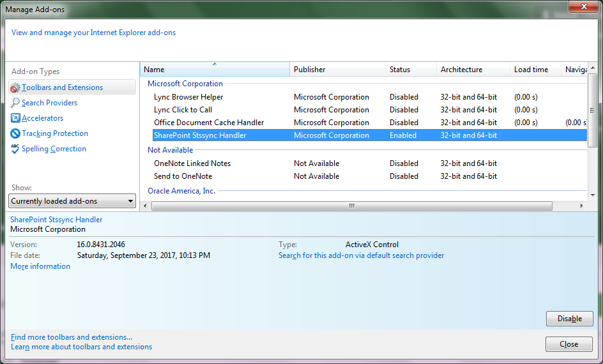Click the Disable button

click(570, 319)
